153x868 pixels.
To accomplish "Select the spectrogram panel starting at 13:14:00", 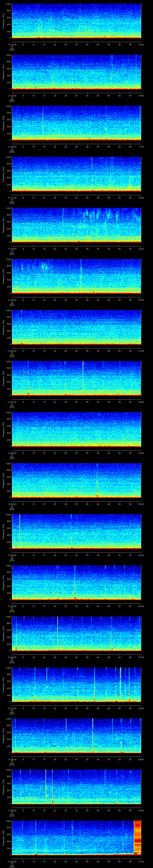I will coord(77,21).
